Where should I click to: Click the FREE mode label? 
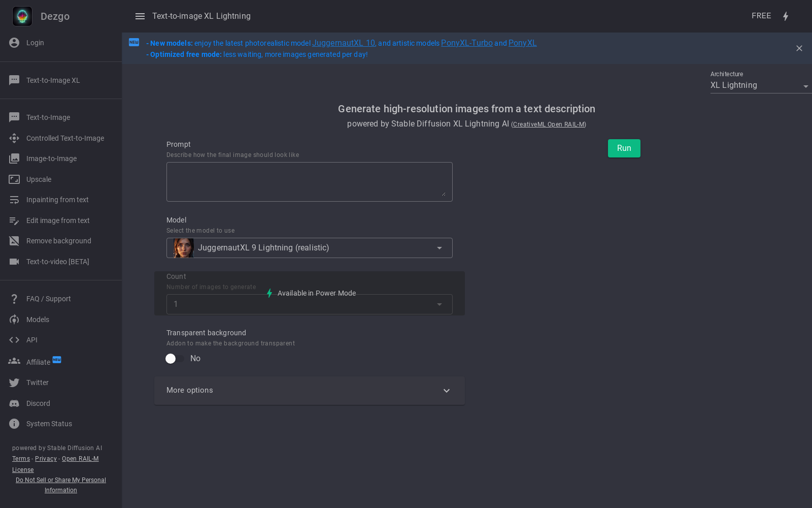click(x=761, y=16)
